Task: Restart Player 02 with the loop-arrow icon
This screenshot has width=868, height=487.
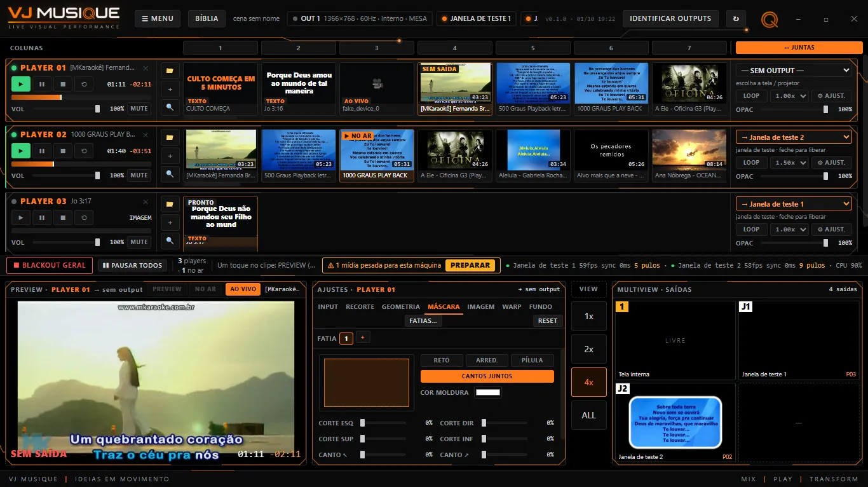Action: point(83,151)
